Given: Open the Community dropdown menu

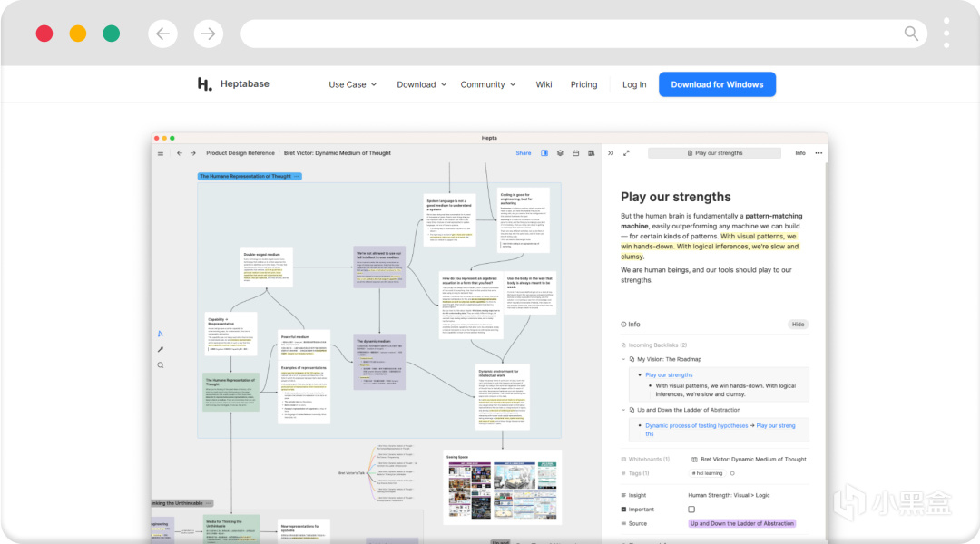Looking at the screenshot, I should tap(488, 84).
